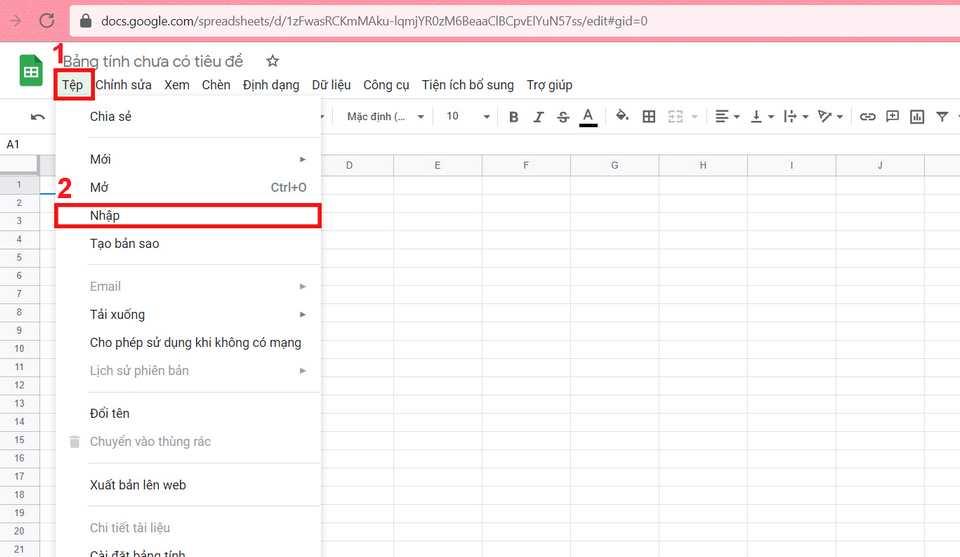Click the insert chart icon
This screenshot has width=960, height=557.
click(x=917, y=117)
